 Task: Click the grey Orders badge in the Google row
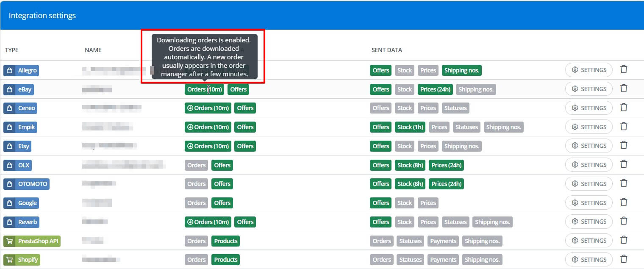[x=197, y=203]
